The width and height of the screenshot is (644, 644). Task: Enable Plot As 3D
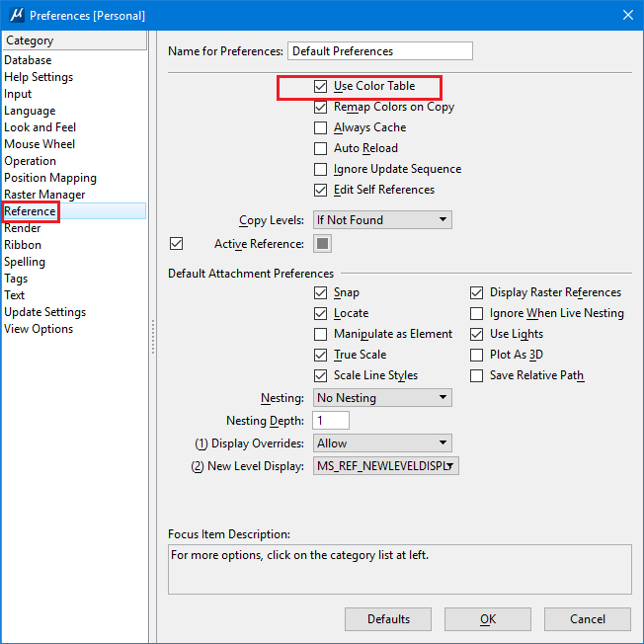pyautogui.click(x=476, y=355)
